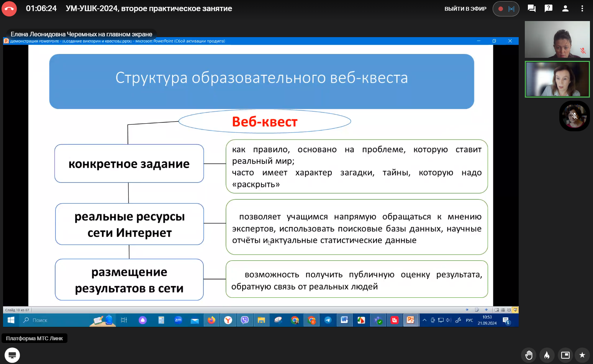Viewport: 593px width, 364px height.
Task: Raise hand with the hand icon
Action: 529,355
